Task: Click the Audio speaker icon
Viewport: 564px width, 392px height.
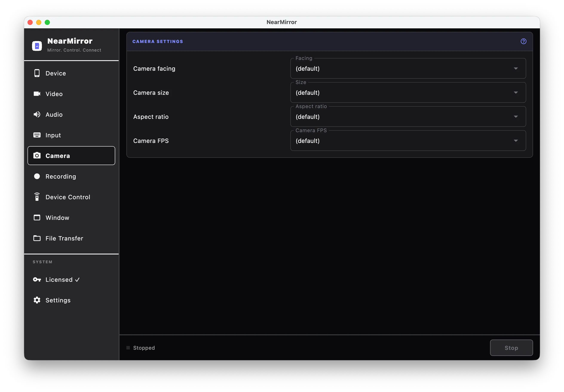Action: point(37,115)
